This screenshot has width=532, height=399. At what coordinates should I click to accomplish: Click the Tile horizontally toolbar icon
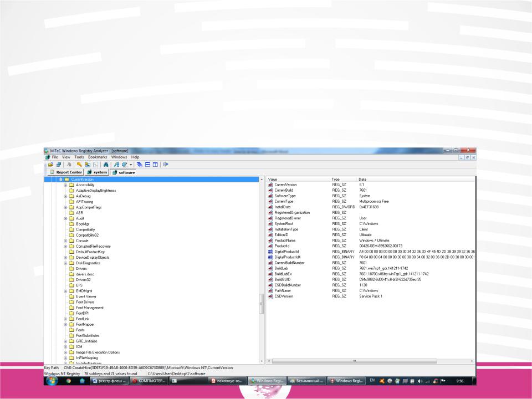coord(147,165)
